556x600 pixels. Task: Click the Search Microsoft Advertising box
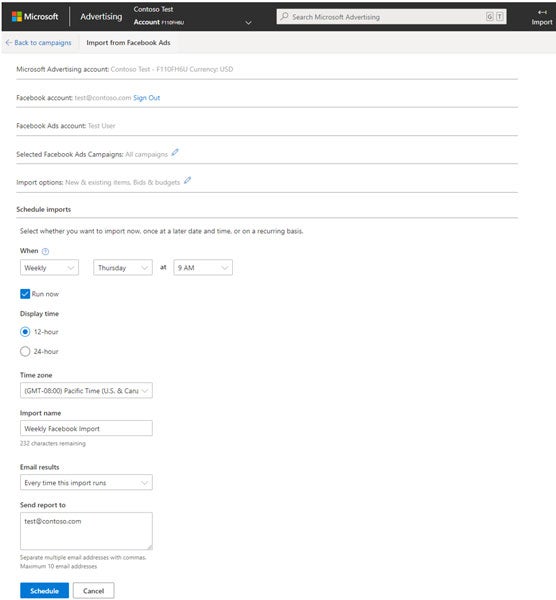391,16
